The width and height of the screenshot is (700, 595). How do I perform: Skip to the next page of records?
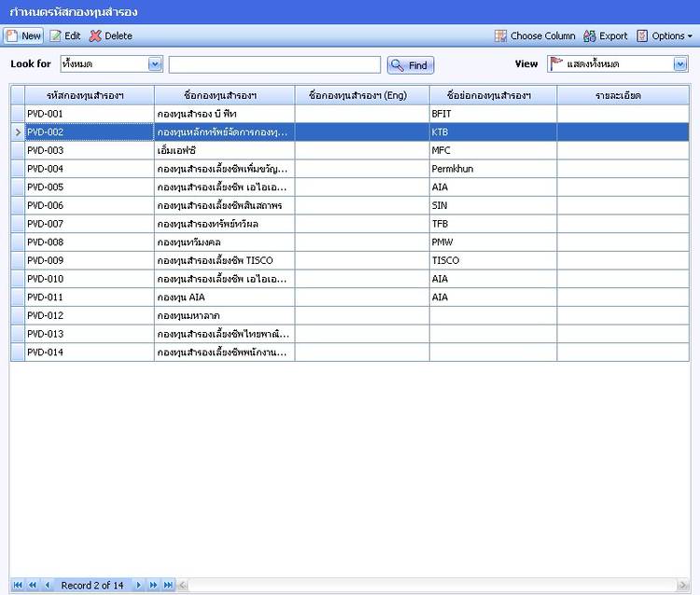[x=153, y=586]
